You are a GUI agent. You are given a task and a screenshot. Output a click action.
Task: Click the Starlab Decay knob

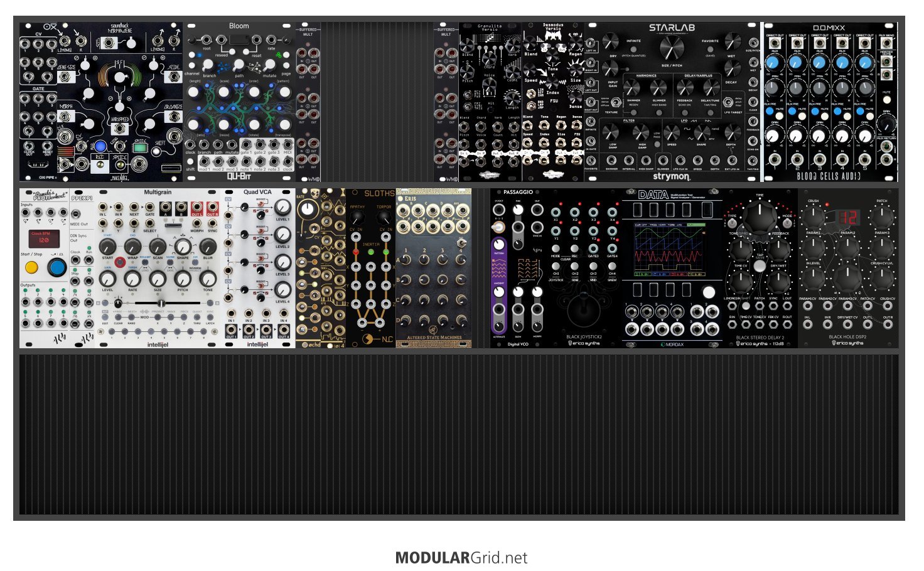coord(732,69)
